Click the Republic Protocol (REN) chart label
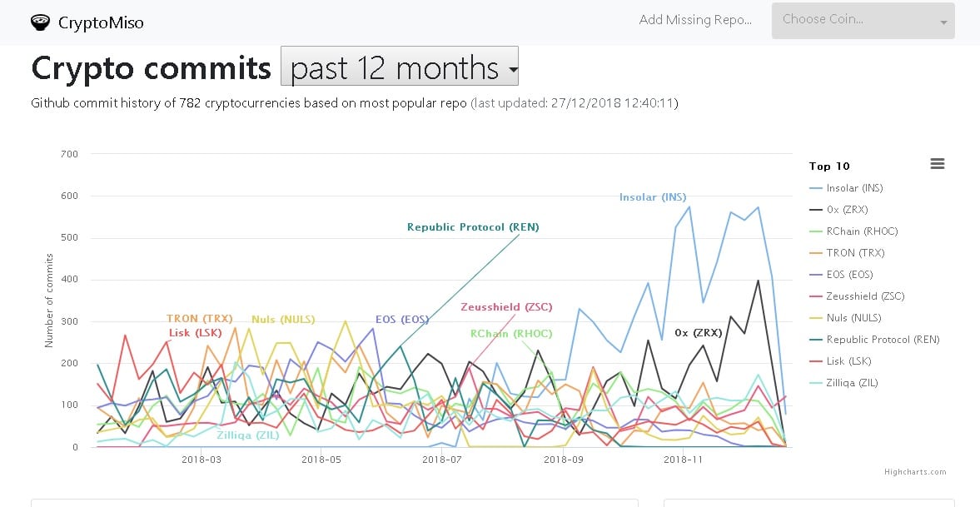The image size is (980, 507). [473, 226]
